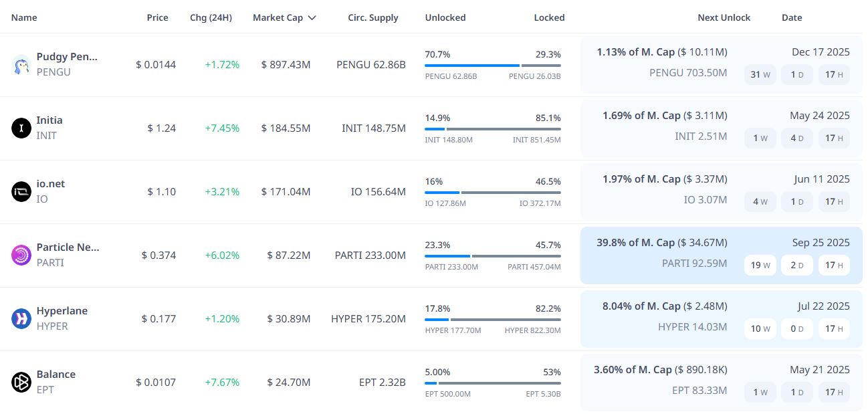868x414 pixels.
Task: Click PARTI price $ 0.374
Action: coord(158,255)
